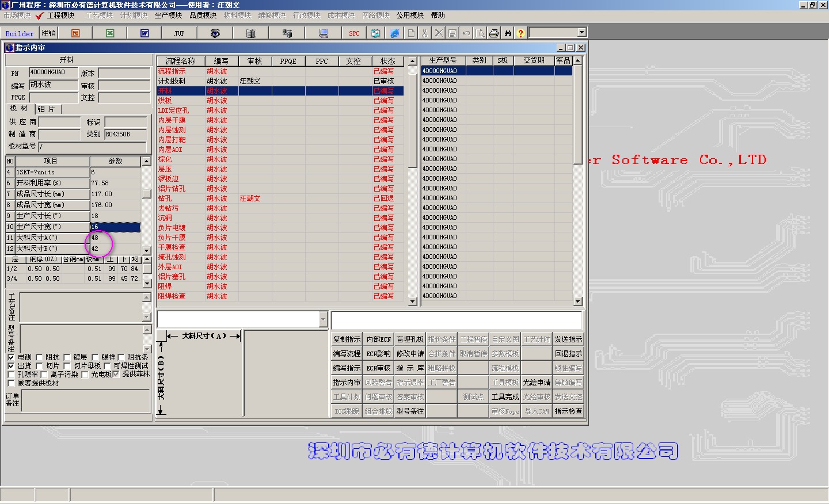The image size is (829, 504).
Task: Click the floppy disk save icon
Action: point(452,33)
